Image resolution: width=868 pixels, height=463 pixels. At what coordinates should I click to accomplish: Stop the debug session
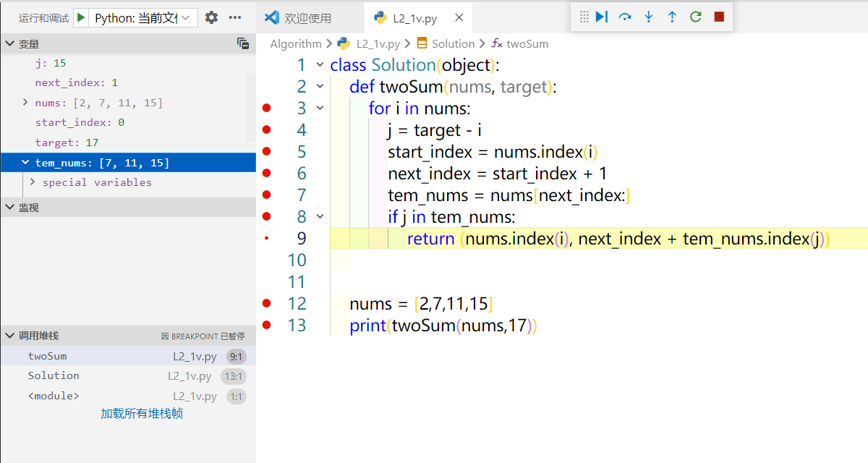point(719,17)
